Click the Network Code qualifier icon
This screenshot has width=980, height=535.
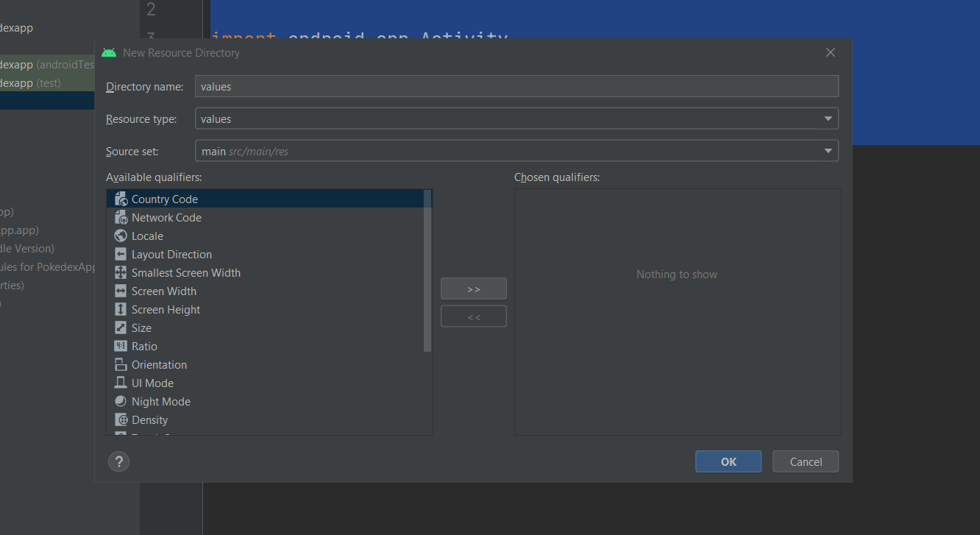(x=121, y=217)
